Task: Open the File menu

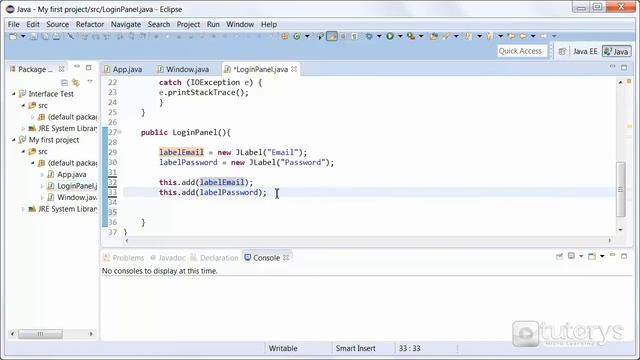Action: click(x=13, y=24)
